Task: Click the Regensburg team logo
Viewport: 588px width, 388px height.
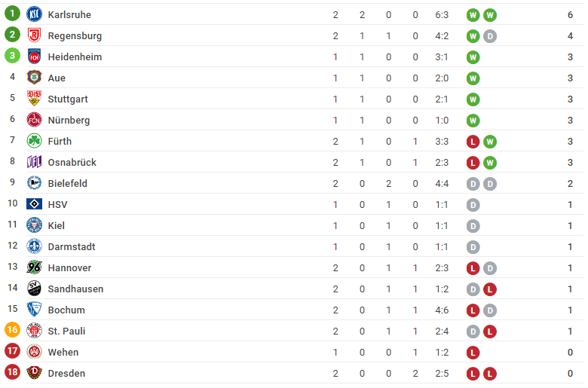Action: [34, 35]
